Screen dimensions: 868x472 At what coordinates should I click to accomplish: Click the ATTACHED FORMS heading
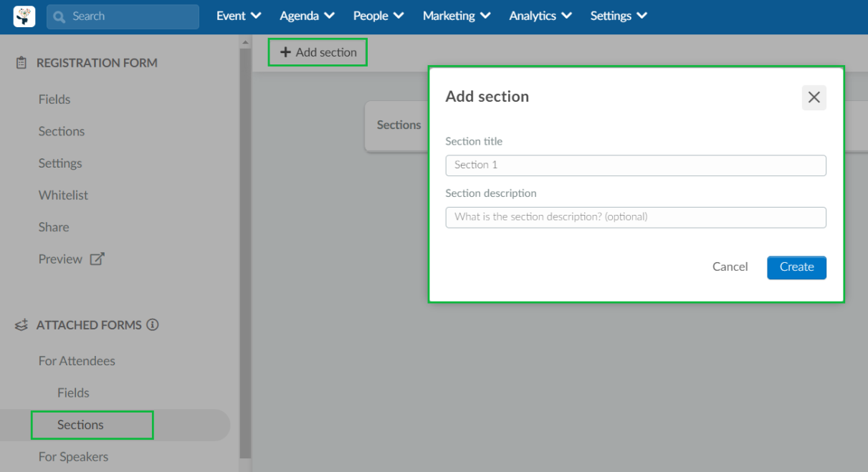click(x=89, y=325)
